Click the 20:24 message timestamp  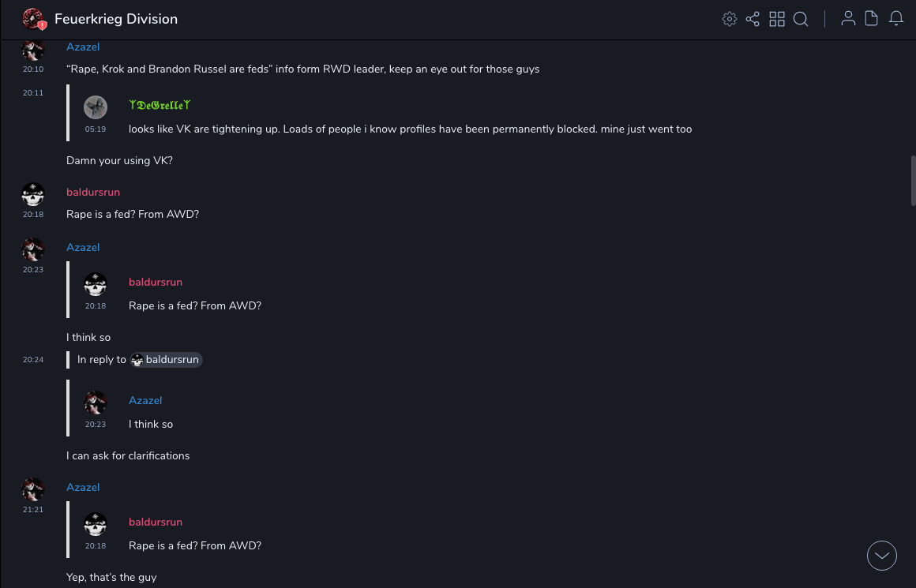point(33,360)
